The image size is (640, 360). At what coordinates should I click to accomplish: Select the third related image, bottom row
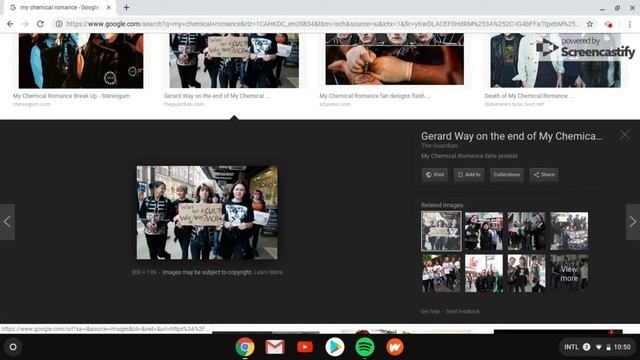(526, 273)
